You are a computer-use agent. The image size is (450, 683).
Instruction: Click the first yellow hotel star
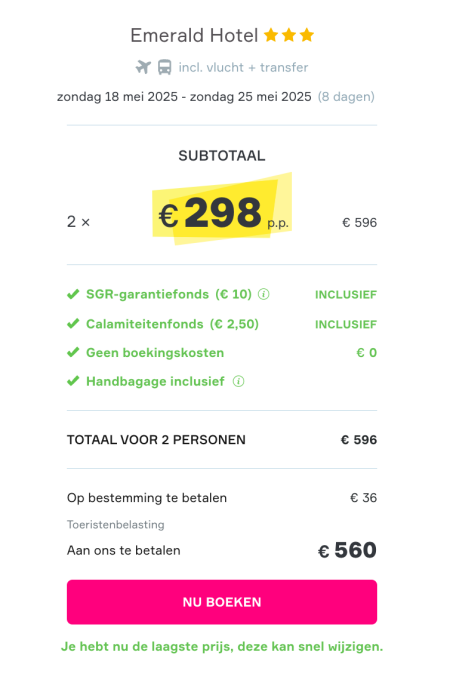(271, 35)
